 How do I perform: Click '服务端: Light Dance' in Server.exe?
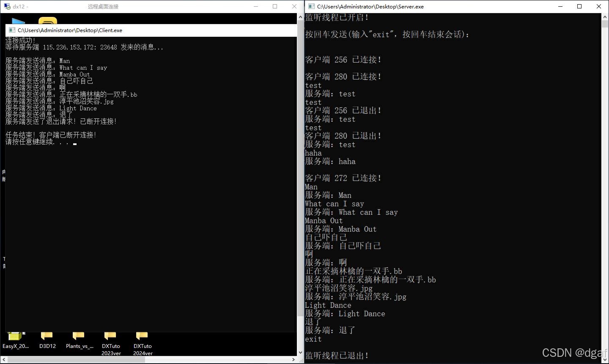pyautogui.click(x=345, y=313)
